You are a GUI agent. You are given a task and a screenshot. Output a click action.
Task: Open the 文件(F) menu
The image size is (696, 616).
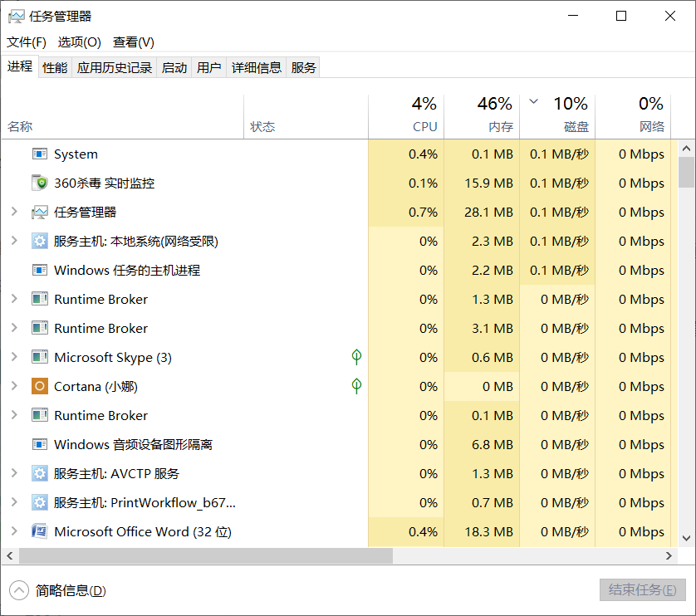(27, 42)
